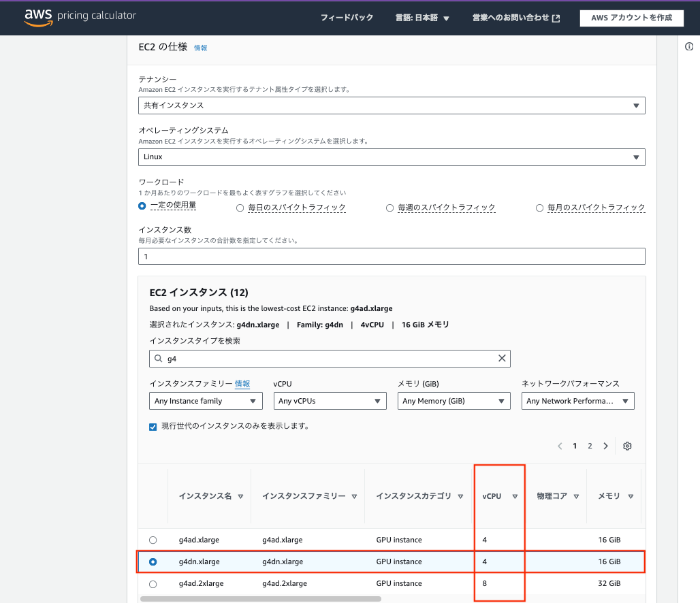Select 一定の使用量 workload radio
Viewport: 700px width, 603px height.
point(142,206)
